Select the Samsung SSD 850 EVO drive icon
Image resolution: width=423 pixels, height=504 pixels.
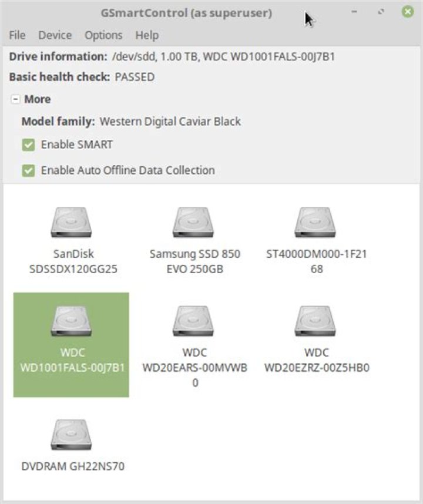(193, 222)
